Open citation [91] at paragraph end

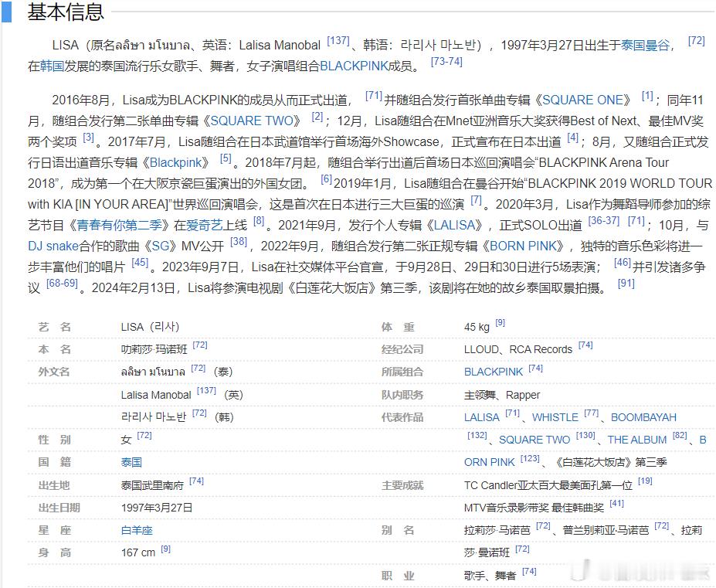[626, 284]
